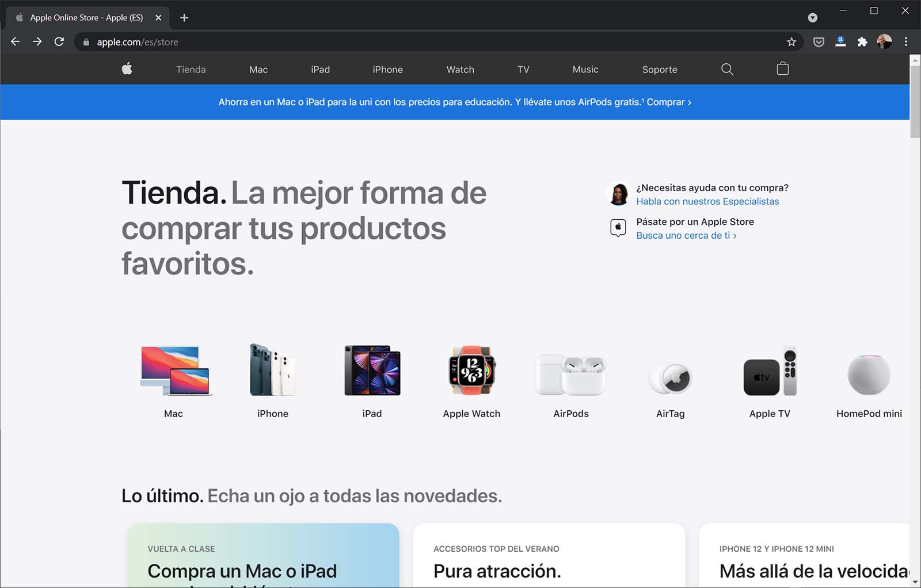This screenshot has width=921, height=588.
Task: Open the Vuelta a clase card
Action: (x=263, y=555)
